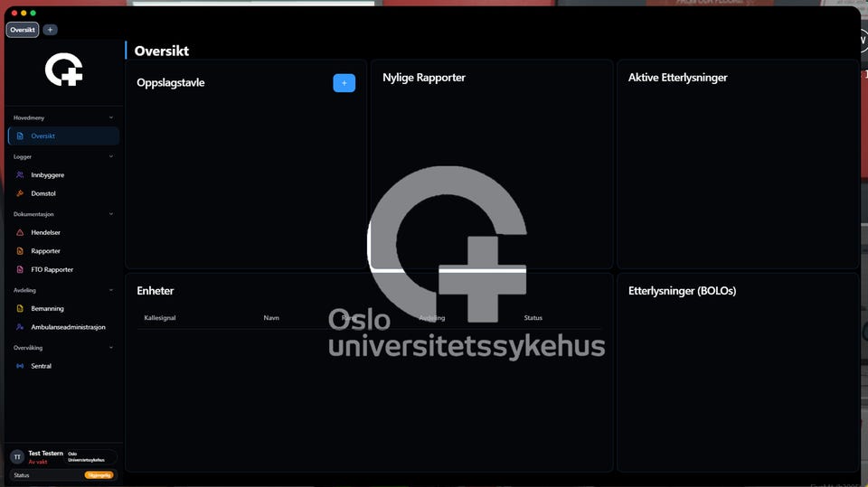The image size is (868, 487).
Task: Click the Etterlysninger (BOLOs) heading
Action: point(682,291)
